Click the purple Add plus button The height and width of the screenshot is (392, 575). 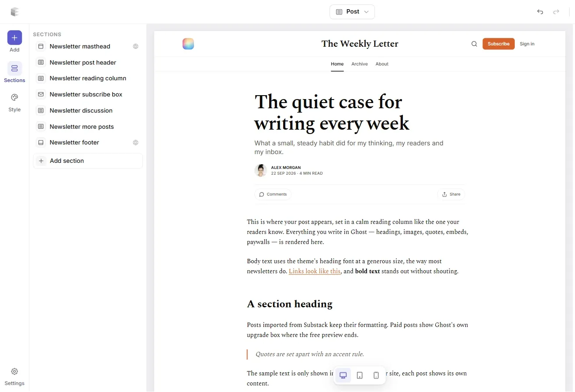[14, 38]
